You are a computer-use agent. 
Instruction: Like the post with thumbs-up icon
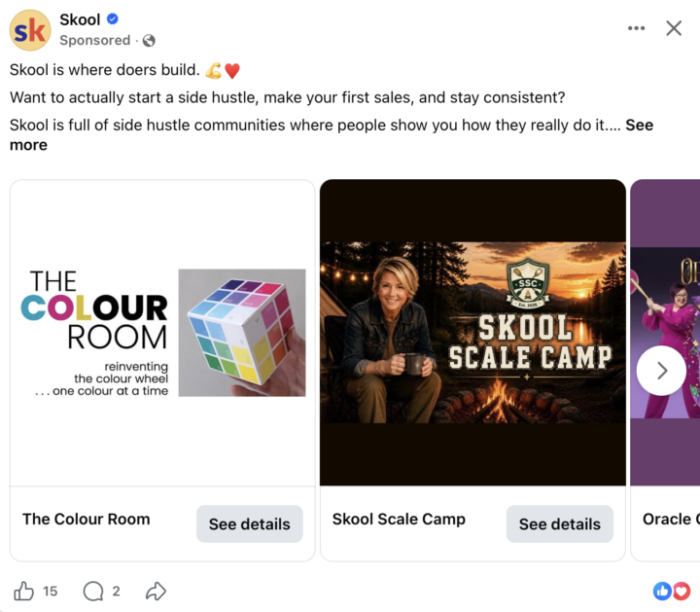(x=23, y=591)
